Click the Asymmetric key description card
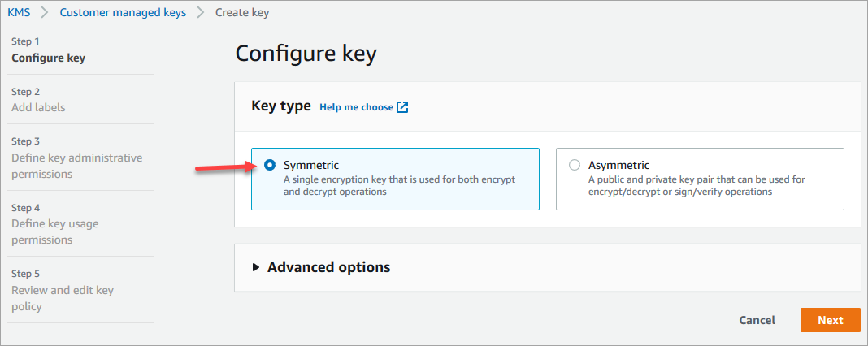 click(x=707, y=187)
